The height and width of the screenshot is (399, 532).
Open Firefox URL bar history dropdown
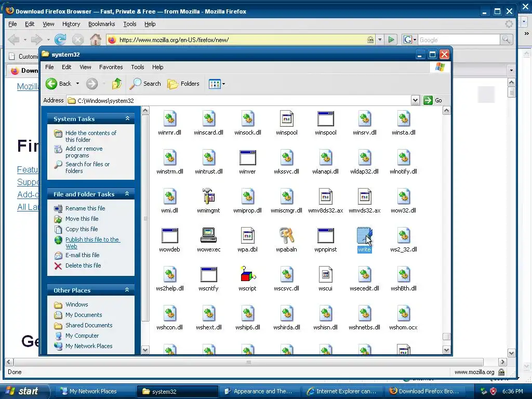pyautogui.click(x=380, y=39)
